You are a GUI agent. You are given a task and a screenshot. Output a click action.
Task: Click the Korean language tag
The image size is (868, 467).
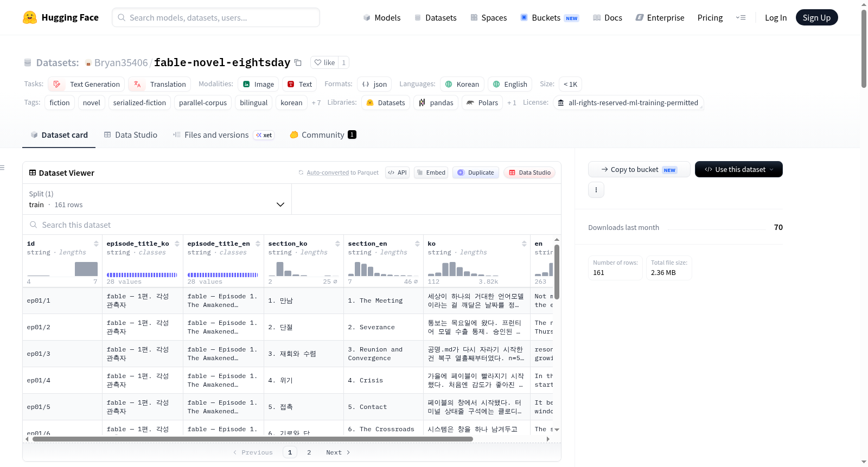pos(462,84)
